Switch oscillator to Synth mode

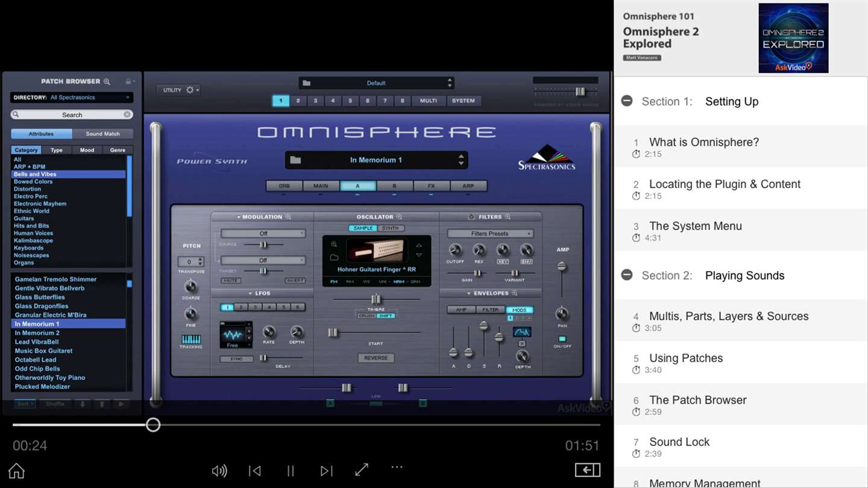coord(391,228)
